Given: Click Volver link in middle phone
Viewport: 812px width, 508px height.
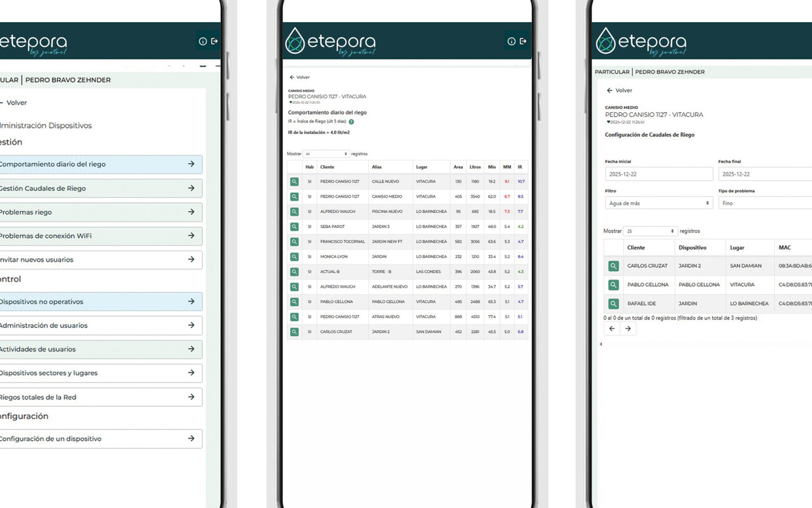Looking at the screenshot, I should pos(300,77).
